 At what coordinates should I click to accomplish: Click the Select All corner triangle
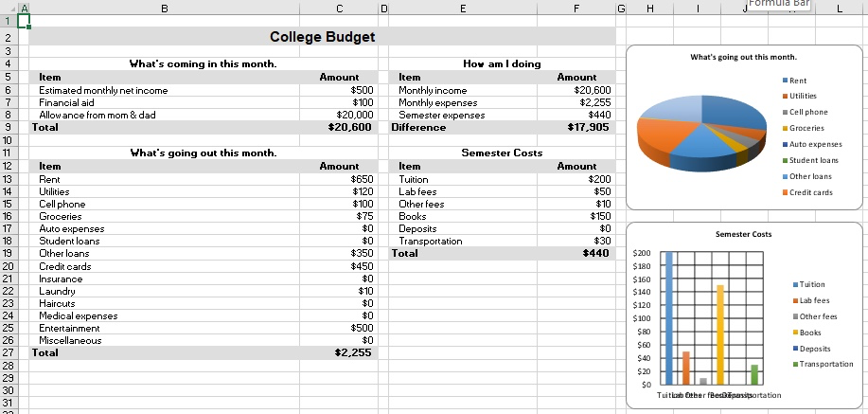click(12, 9)
